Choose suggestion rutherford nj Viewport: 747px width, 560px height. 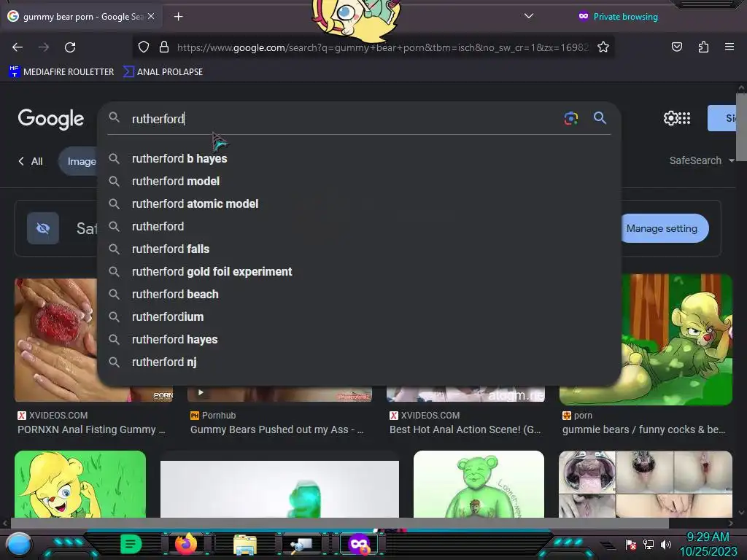[359, 362]
